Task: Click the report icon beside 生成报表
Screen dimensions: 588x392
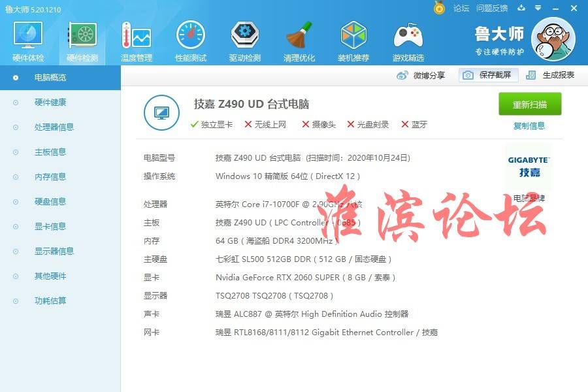Action: pos(531,75)
